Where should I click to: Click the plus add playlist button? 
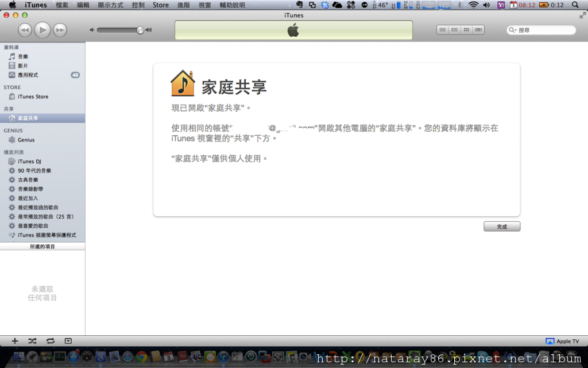tap(14, 341)
